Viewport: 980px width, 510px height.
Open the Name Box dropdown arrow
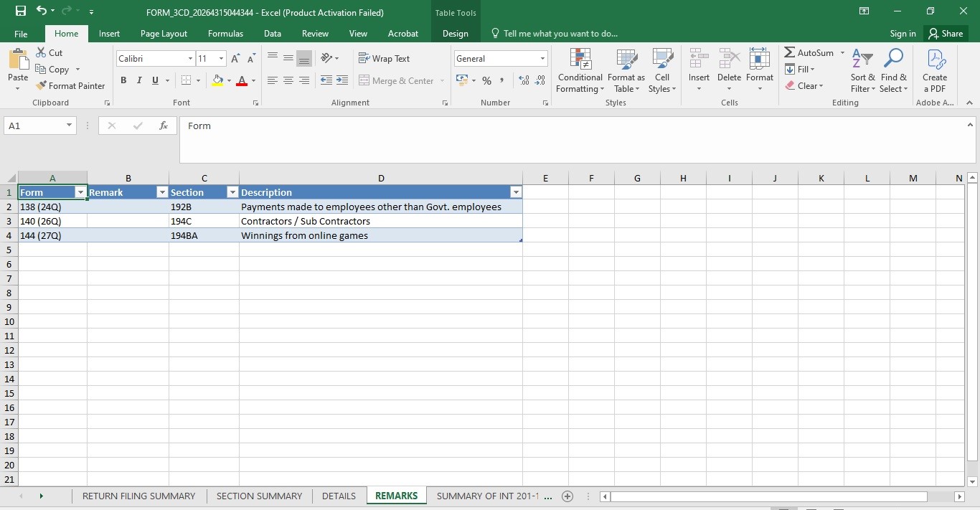69,126
